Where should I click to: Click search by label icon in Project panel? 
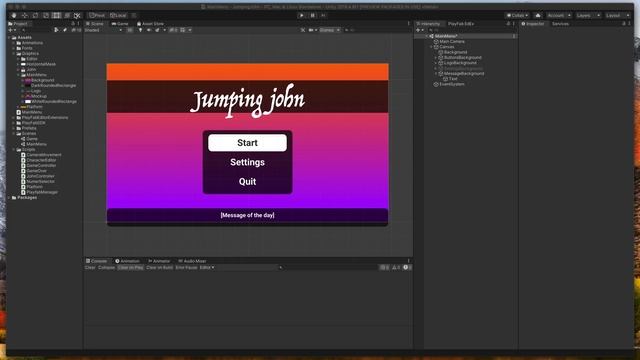pos(65,30)
